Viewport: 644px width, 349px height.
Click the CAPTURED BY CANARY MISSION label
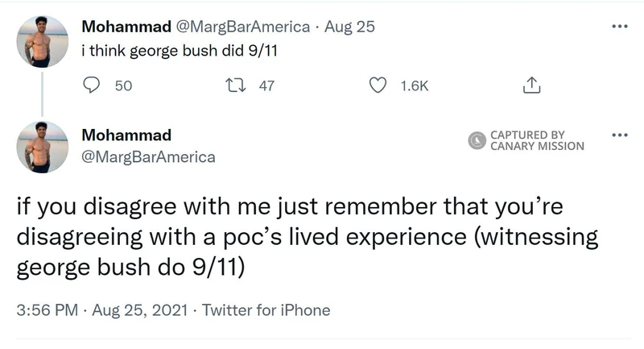point(536,140)
